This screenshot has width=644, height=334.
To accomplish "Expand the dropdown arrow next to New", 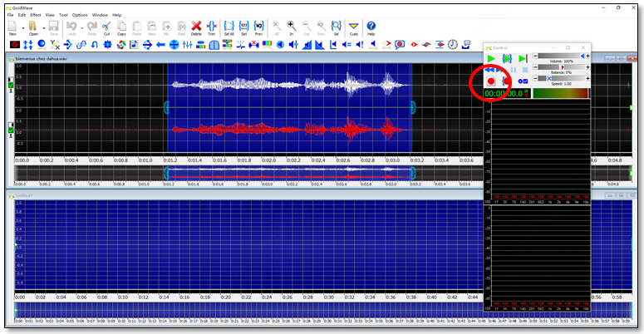I will click(23, 28).
